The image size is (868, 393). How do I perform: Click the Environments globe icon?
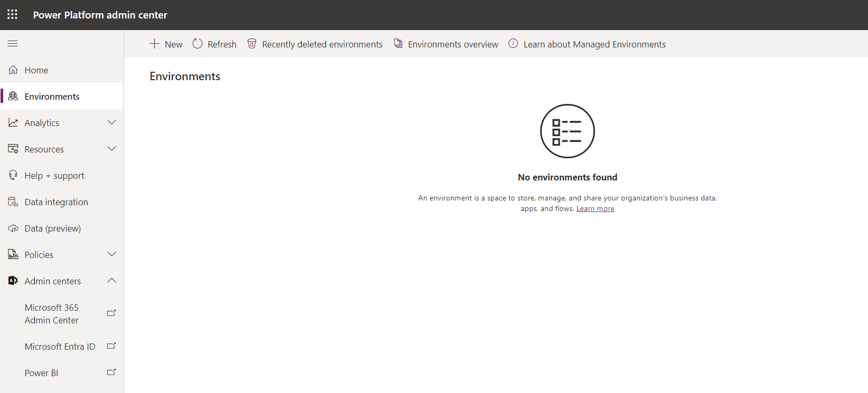click(x=13, y=96)
